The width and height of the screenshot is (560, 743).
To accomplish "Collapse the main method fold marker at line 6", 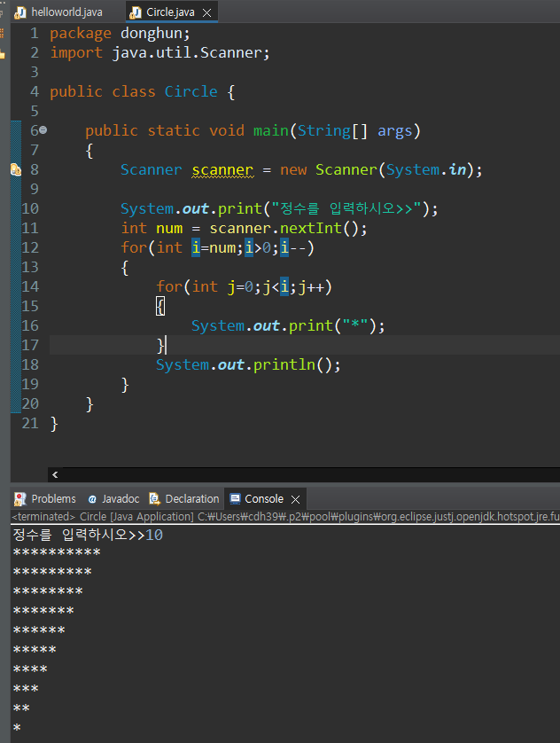I will click(x=43, y=129).
